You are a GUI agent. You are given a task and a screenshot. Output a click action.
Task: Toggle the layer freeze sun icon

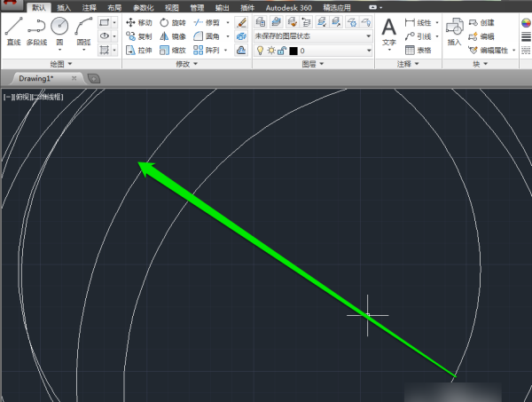[270, 51]
